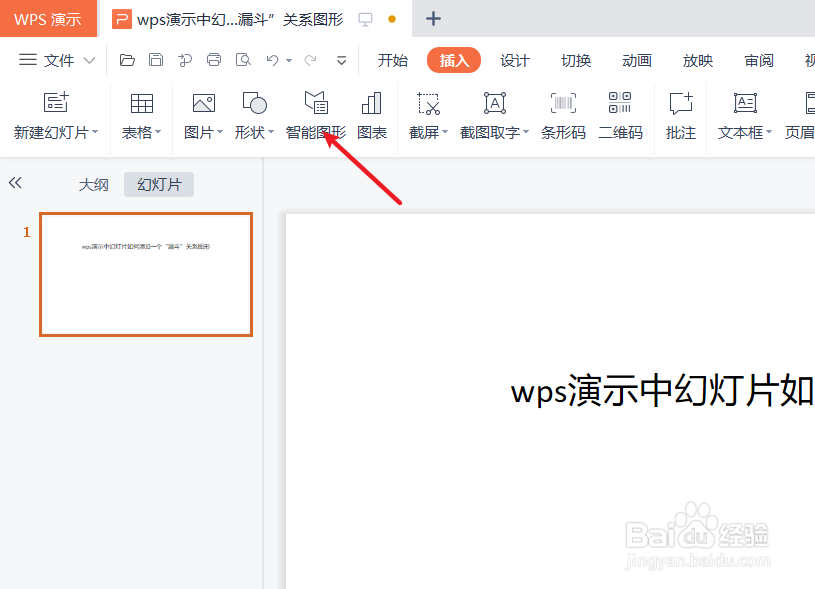Open the Undo history dropdown arrow
Image resolution: width=815 pixels, height=589 pixels.
pos(289,61)
